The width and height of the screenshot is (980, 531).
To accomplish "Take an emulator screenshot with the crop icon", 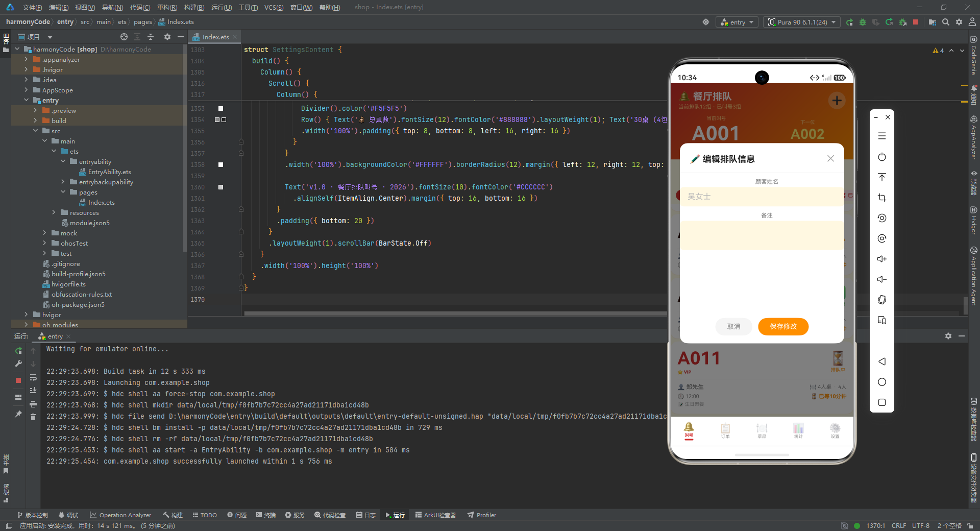I will coord(882,198).
